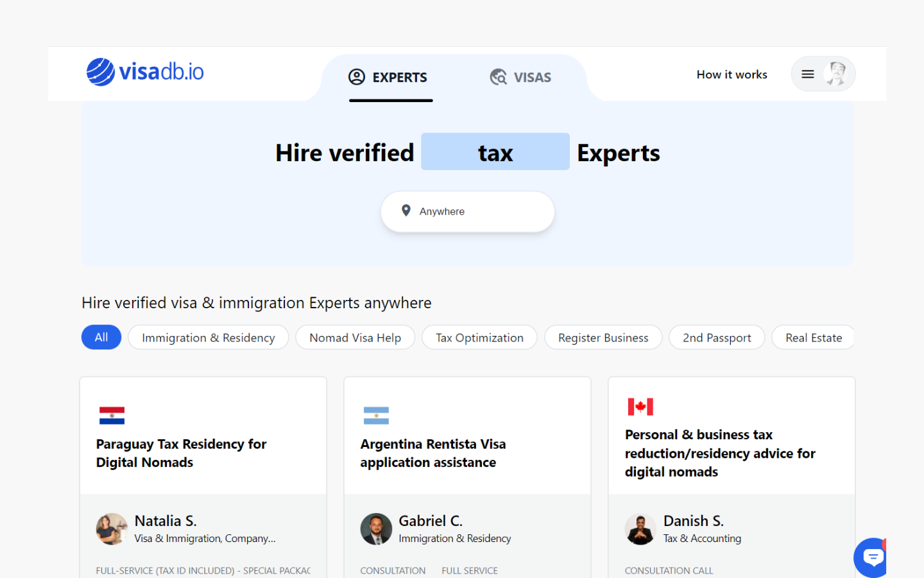Open the tax expert type selector
This screenshot has width=924, height=578.
(495, 152)
